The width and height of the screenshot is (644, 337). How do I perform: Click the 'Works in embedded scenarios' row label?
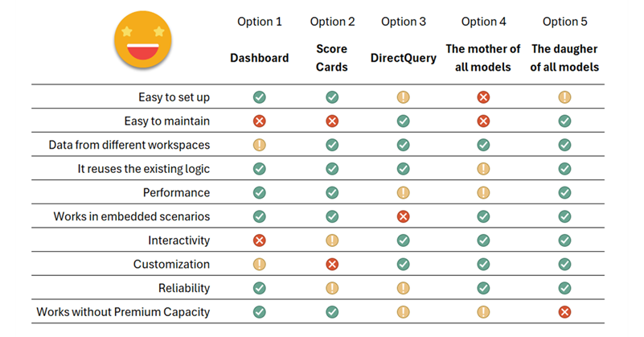(x=132, y=216)
